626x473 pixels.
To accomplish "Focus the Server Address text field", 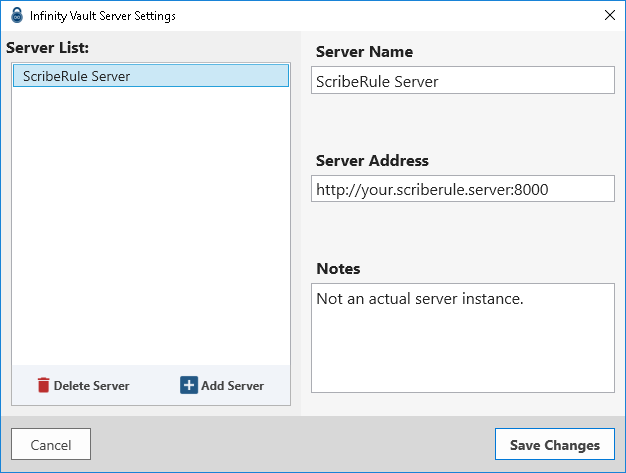I will point(462,189).
